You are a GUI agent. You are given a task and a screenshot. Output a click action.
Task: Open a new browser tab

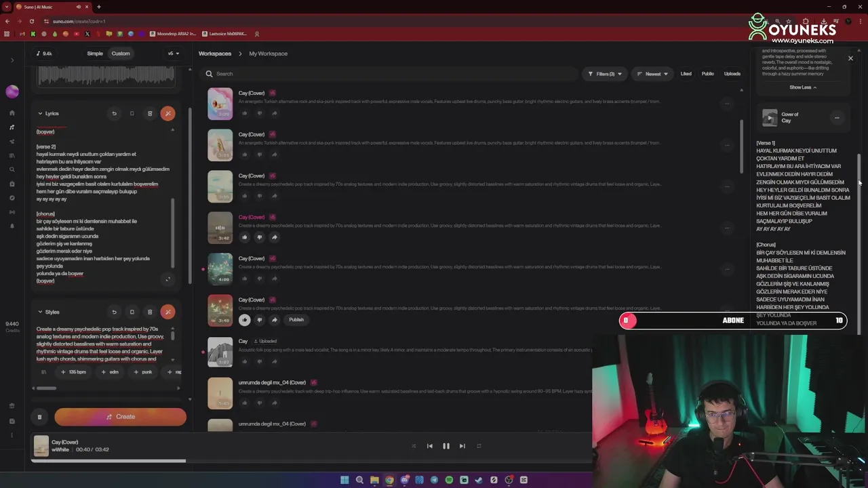click(98, 7)
